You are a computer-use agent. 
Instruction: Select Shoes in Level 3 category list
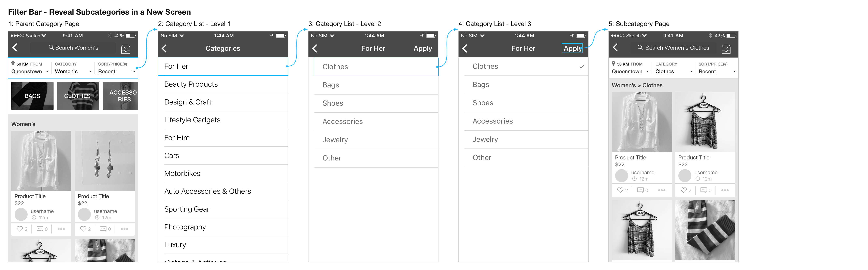click(x=526, y=103)
